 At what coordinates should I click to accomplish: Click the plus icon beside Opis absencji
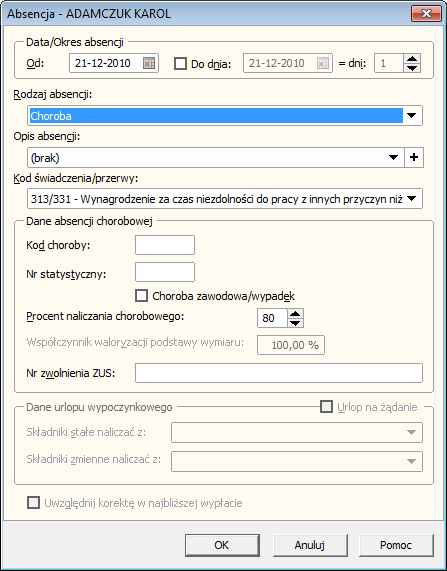[x=414, y=158]
